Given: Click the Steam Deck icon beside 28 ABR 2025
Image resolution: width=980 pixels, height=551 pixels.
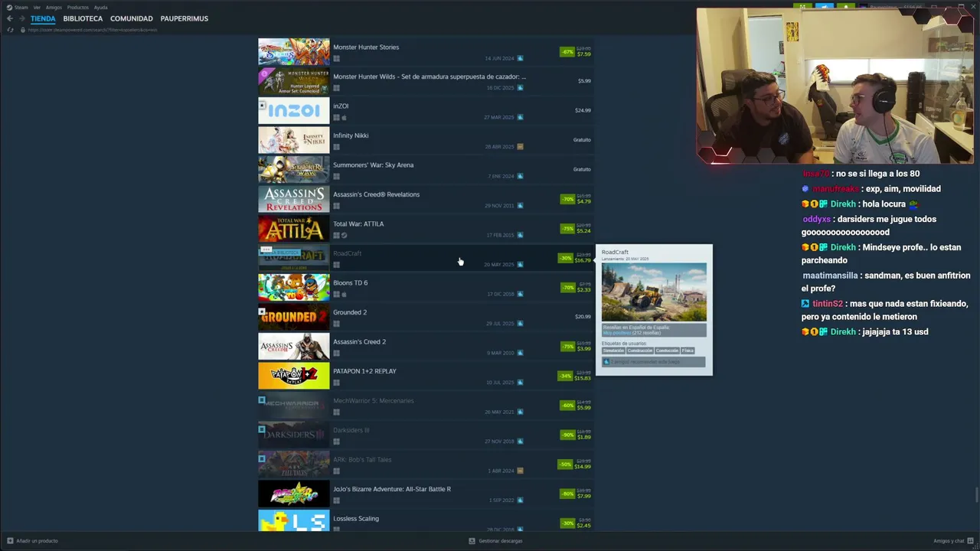Looking at the screenshot, I should click(520, 147).
